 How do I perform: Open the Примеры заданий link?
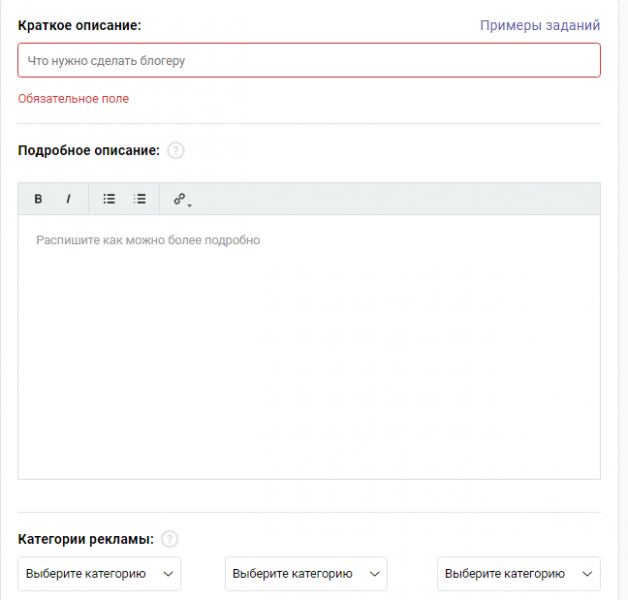click(540, 25)
